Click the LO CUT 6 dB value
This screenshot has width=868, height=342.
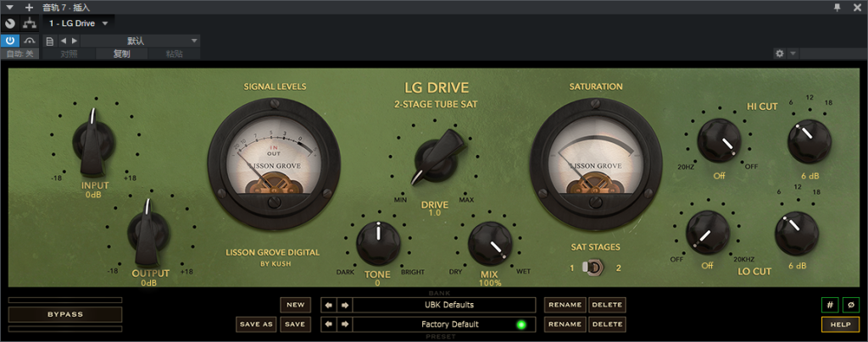pos(798,266)
